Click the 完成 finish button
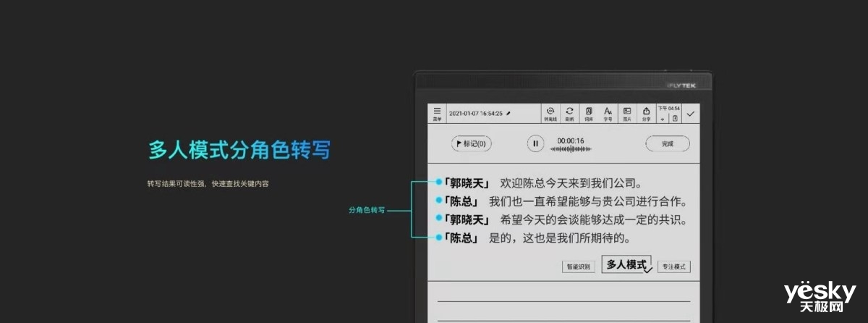 click(x=667, y=143)
